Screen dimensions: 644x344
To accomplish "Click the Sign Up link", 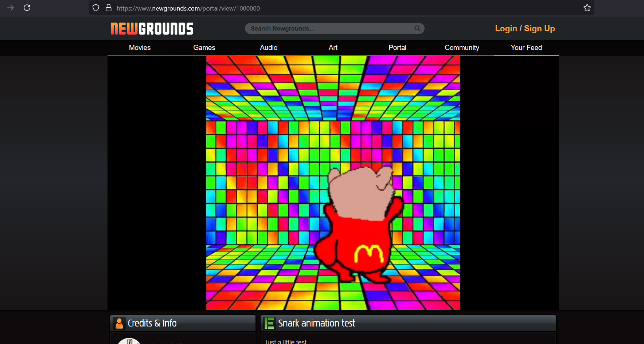I will [x=539, y=28].
